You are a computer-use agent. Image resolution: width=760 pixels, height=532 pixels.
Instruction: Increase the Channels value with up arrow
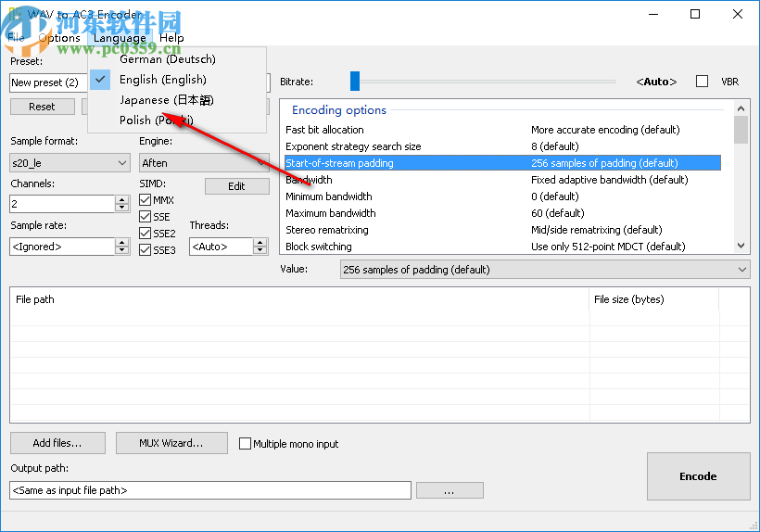[x=122, y=199]
